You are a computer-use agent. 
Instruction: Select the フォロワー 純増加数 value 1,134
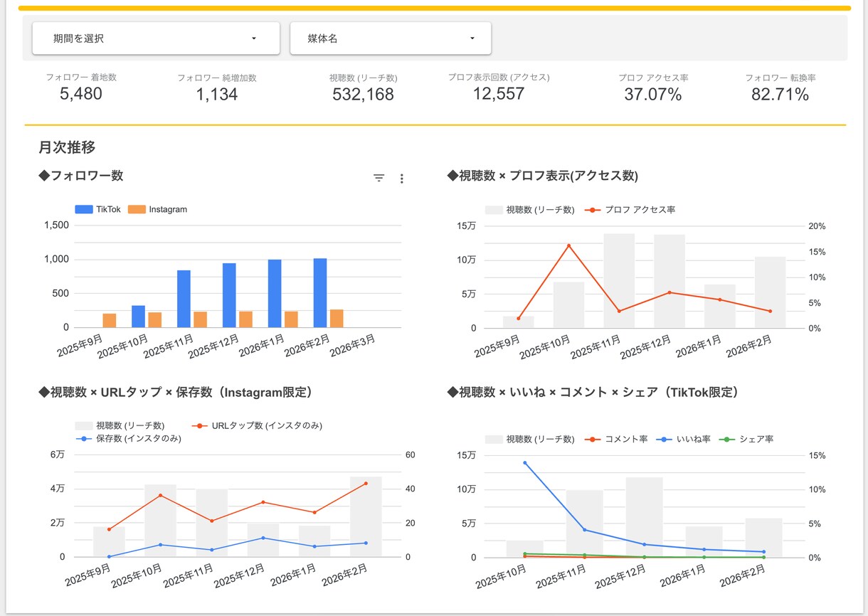pyautogui.click(x=217, y=94)
